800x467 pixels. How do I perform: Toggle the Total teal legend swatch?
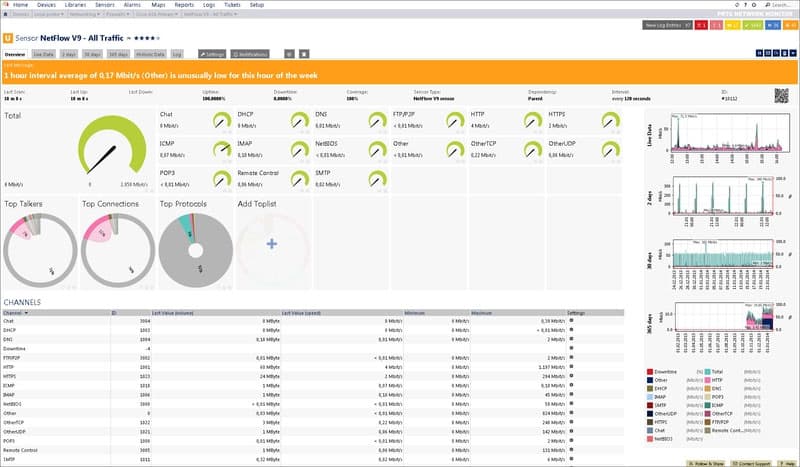click(708, 372)
